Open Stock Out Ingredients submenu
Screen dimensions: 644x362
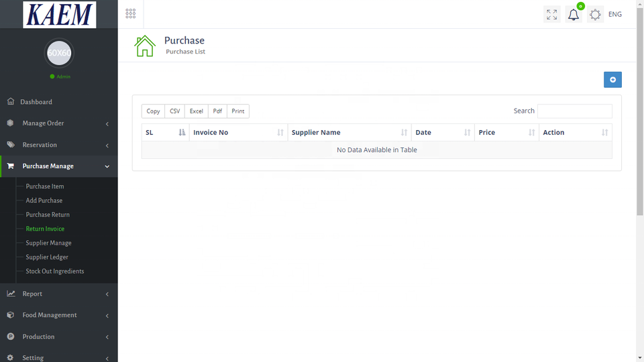click(x=54, y=271)
